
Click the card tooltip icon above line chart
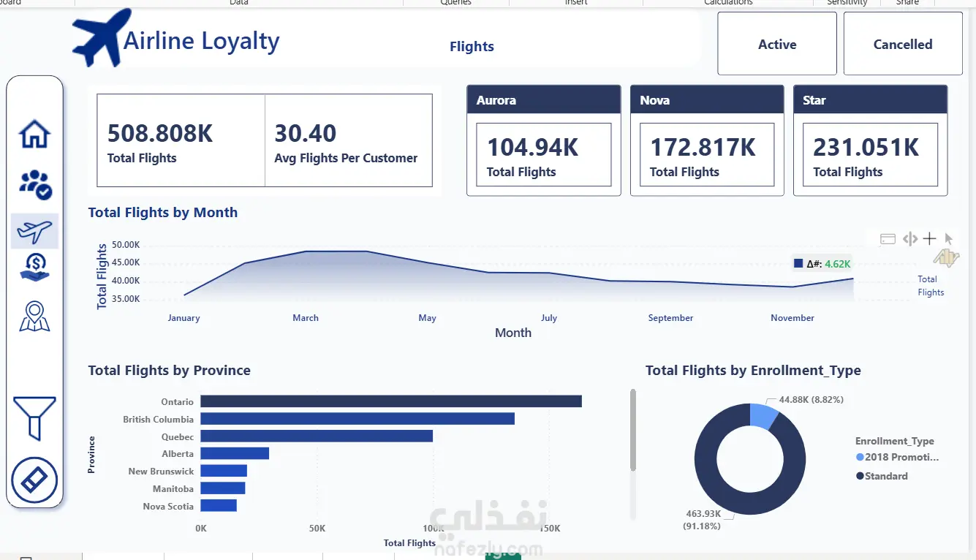click(888, 238)
